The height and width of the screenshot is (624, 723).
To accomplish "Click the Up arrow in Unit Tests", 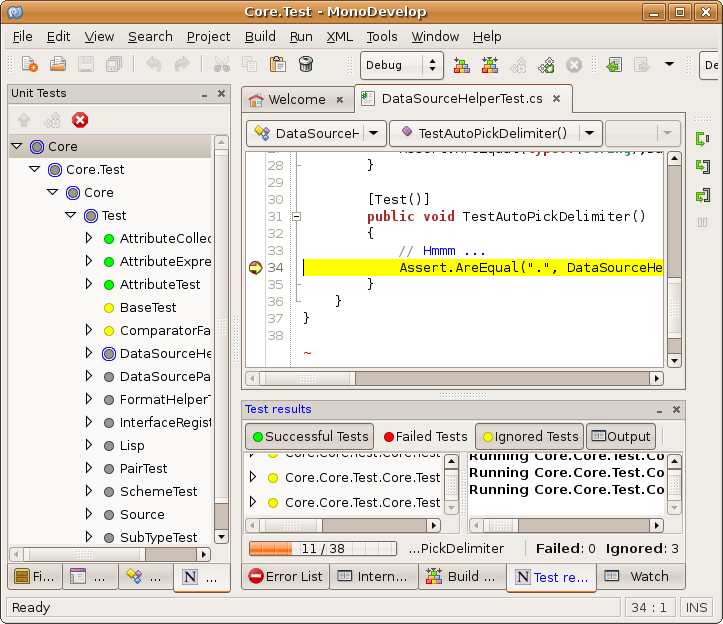I will click(24, 120).
